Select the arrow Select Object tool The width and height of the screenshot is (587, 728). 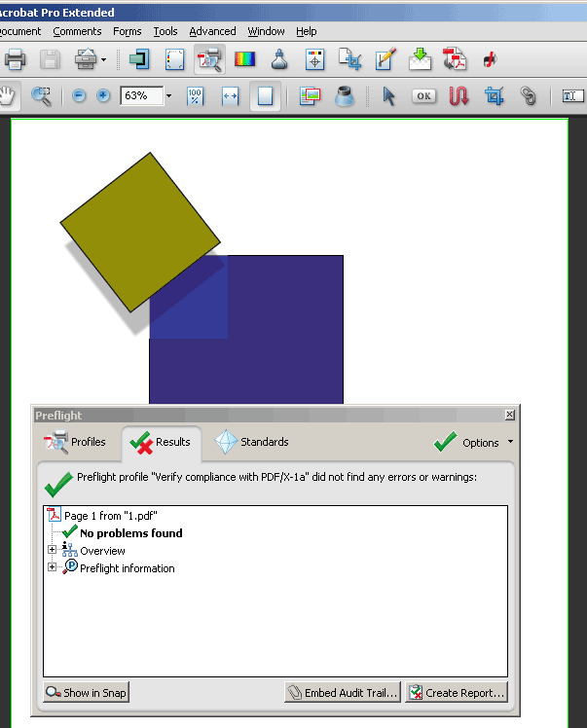(x=388, y=96)
